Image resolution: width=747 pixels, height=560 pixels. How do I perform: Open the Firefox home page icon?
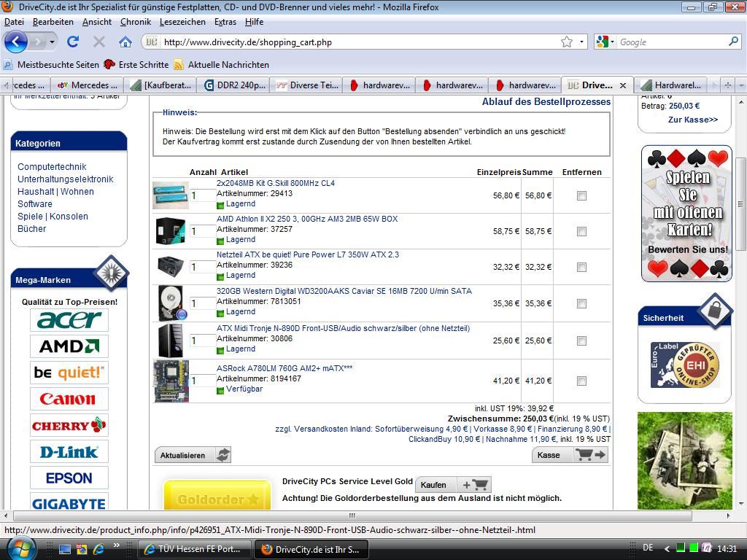[x=125, y=42]
